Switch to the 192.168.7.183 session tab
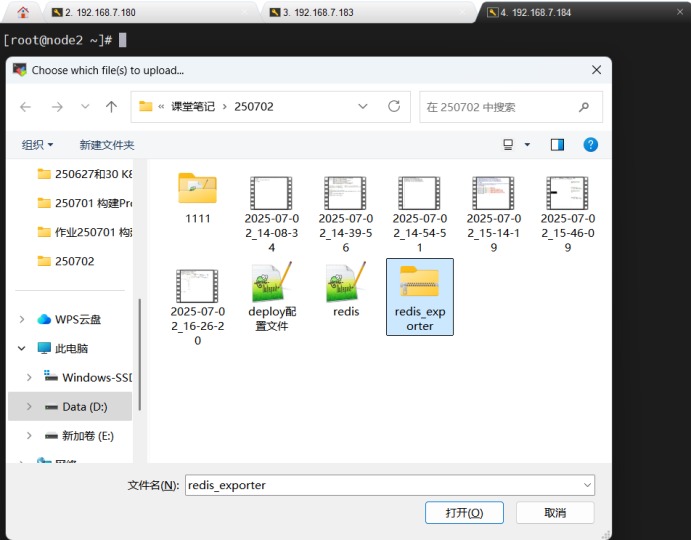Image resolution: width=692 pixels, height=540 pixels. (330, 12)
